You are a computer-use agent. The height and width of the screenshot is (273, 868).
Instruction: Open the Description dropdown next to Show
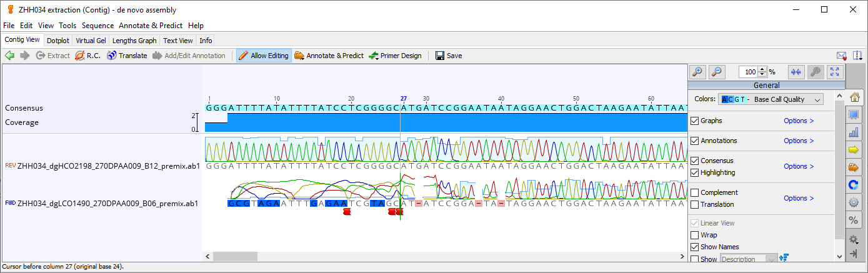(749, 259)
